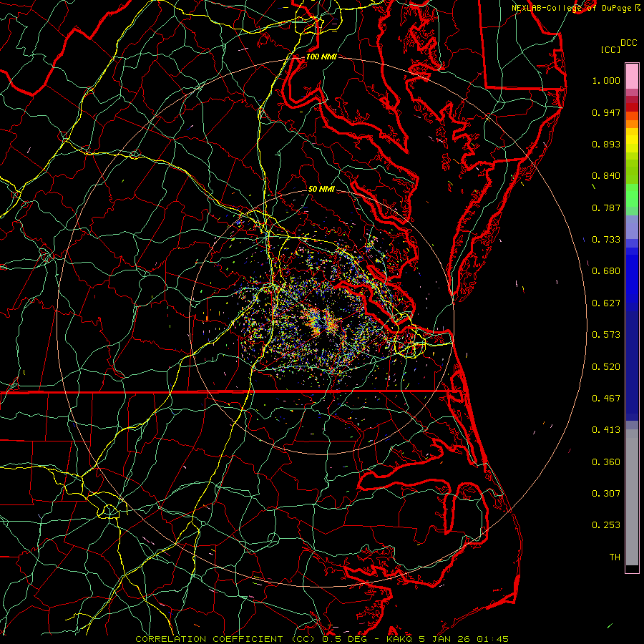The image size is (644, 644).
Task: Click the 0.840 legend value
Action: tap(606, 176)
